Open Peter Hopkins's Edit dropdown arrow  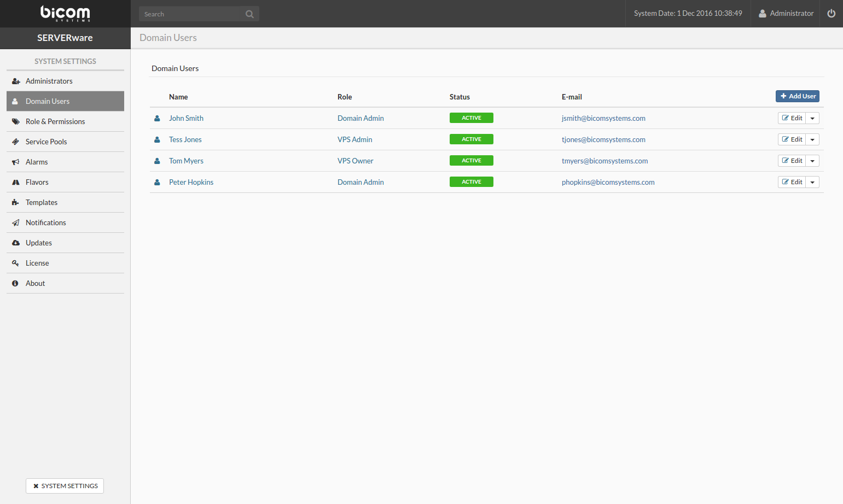812,181
